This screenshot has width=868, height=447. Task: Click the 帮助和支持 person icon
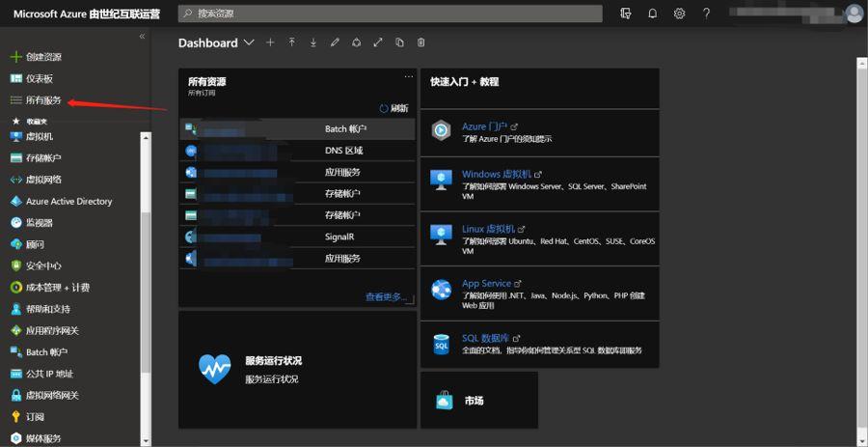click(16, 309)
